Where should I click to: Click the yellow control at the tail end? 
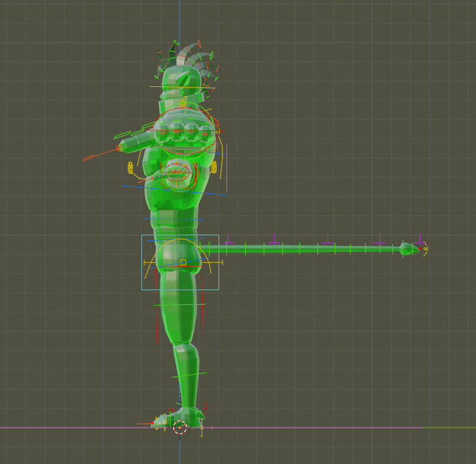point(425,249)
